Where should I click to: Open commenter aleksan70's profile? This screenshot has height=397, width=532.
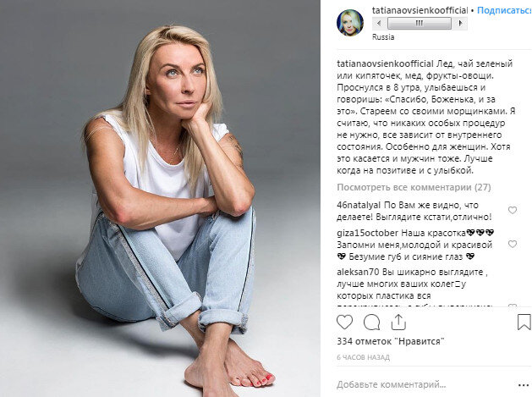point(358,272)
